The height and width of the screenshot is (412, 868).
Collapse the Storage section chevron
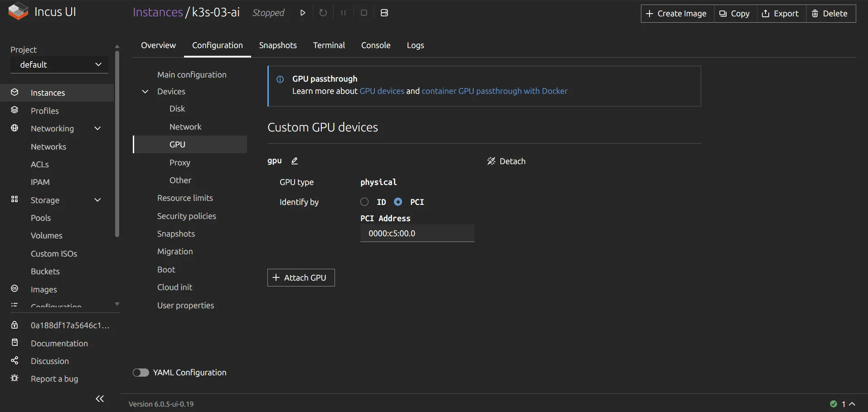97,200
